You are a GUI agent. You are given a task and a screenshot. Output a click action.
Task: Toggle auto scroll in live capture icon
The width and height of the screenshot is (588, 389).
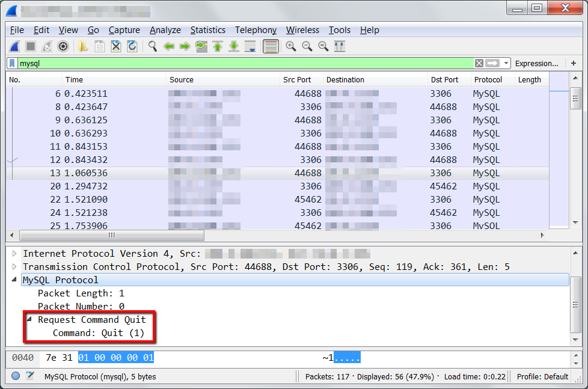click(x=250, y=46)
